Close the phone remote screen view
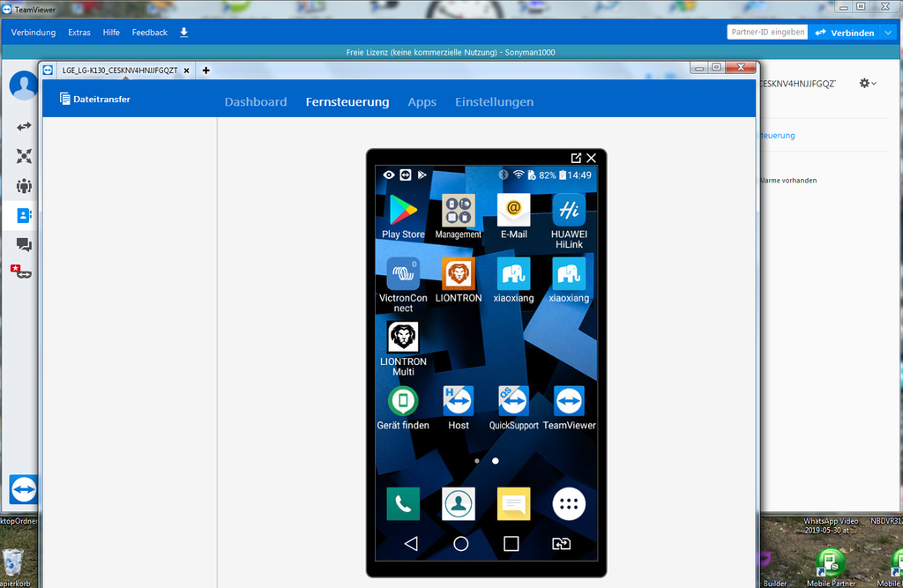903x588 pixels. click(592, 158)
